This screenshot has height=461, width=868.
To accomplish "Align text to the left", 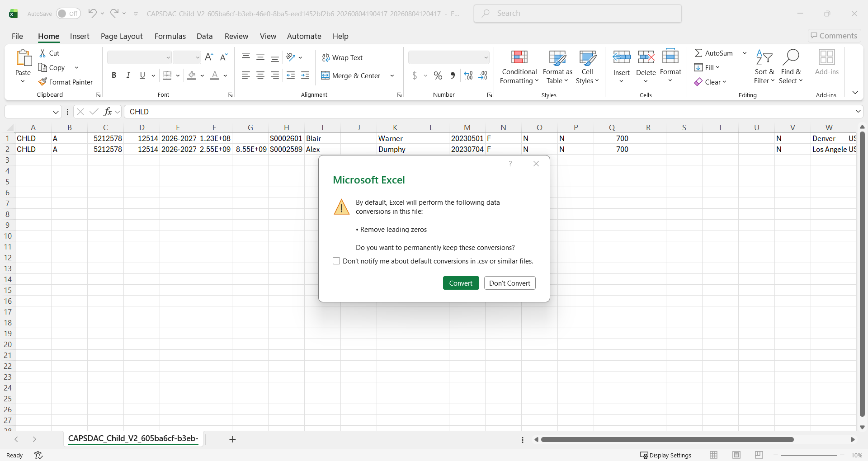I will (x=246, y=75).
